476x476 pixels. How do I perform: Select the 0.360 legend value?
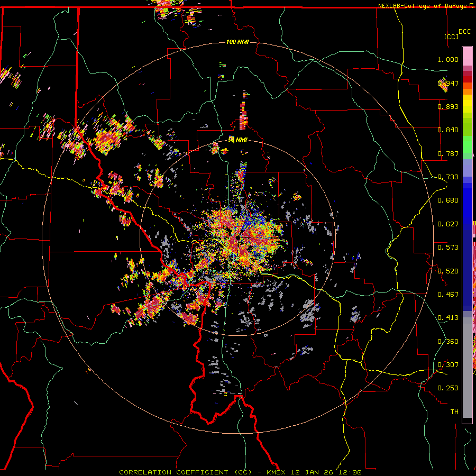448,342
